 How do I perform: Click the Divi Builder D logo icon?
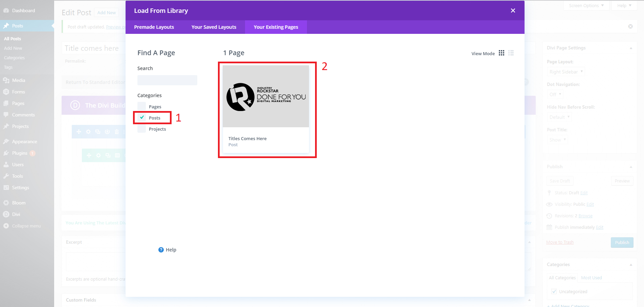point(75,105)
